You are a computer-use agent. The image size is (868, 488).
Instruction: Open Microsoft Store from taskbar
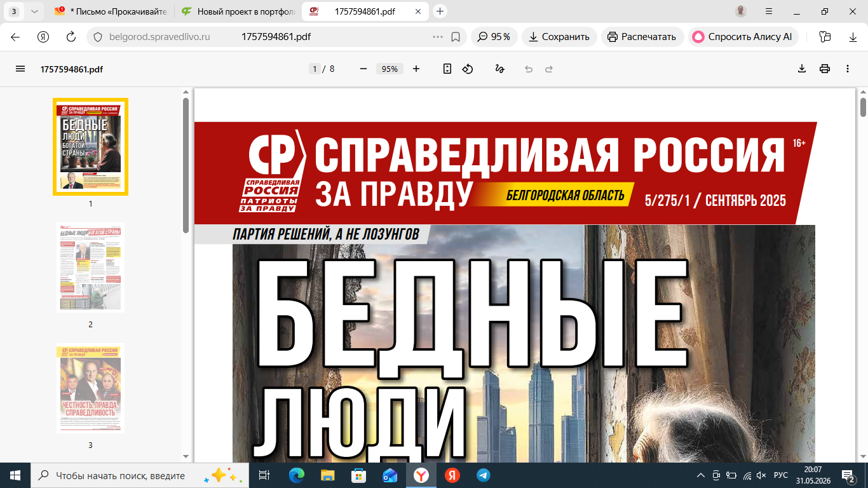click(x=358, y=475)
